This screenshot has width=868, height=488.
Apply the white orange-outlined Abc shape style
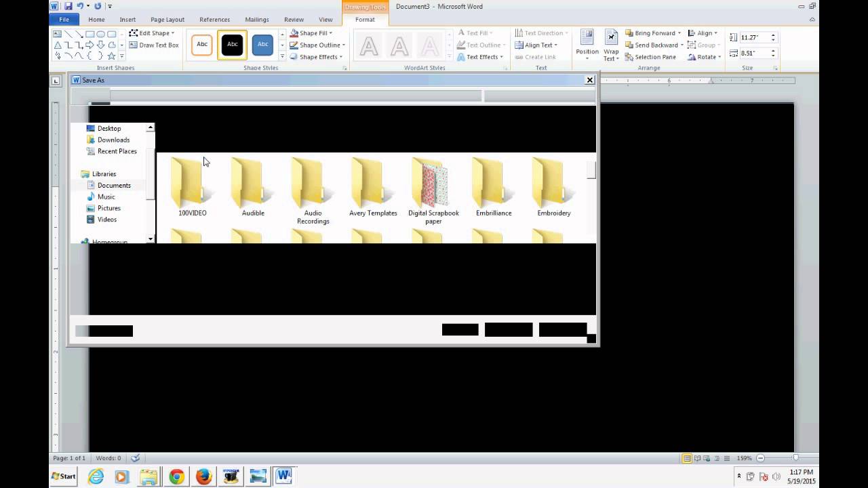[x=202, y=45]
